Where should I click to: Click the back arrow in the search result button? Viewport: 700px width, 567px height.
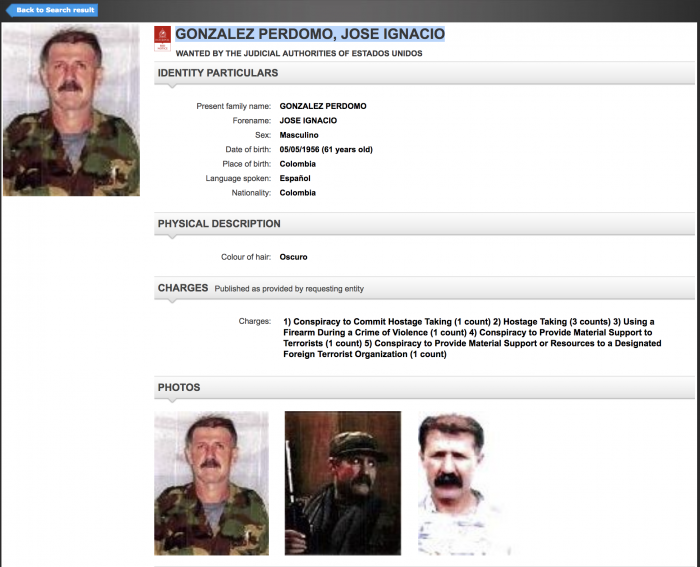pos(11,10)
